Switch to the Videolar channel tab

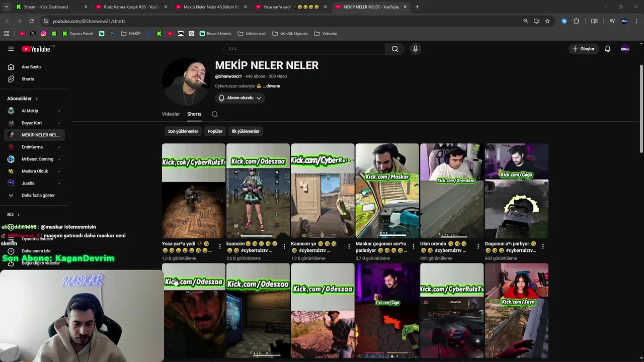(x=171, y=114)
